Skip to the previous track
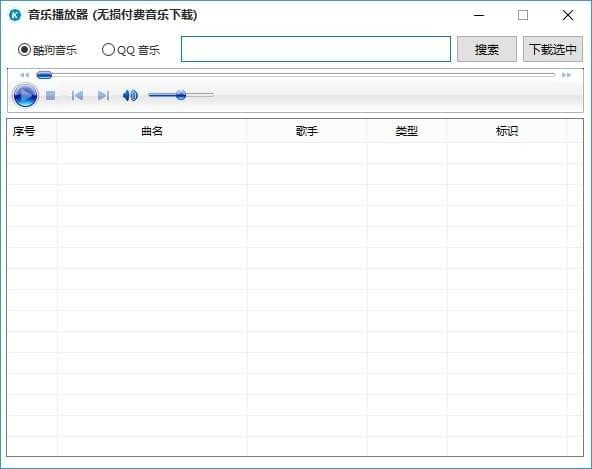The width and height of the screenshot is (592, 469). pyautogui.click(x=77, y=96)
